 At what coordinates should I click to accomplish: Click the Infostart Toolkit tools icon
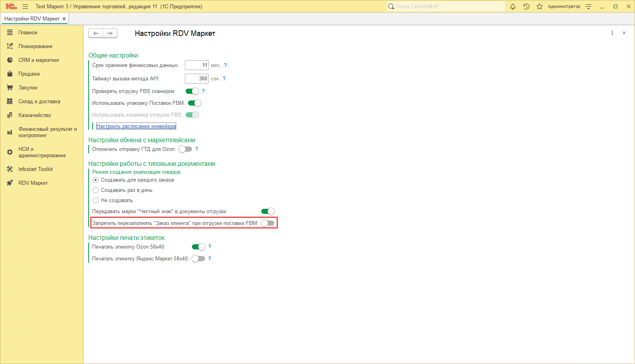10,169
